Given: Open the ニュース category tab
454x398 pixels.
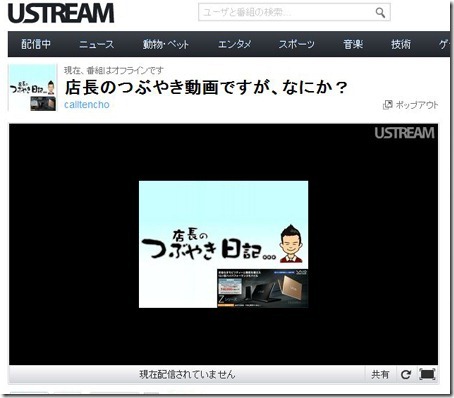Looking at the screenshot, I should (97, 44).
